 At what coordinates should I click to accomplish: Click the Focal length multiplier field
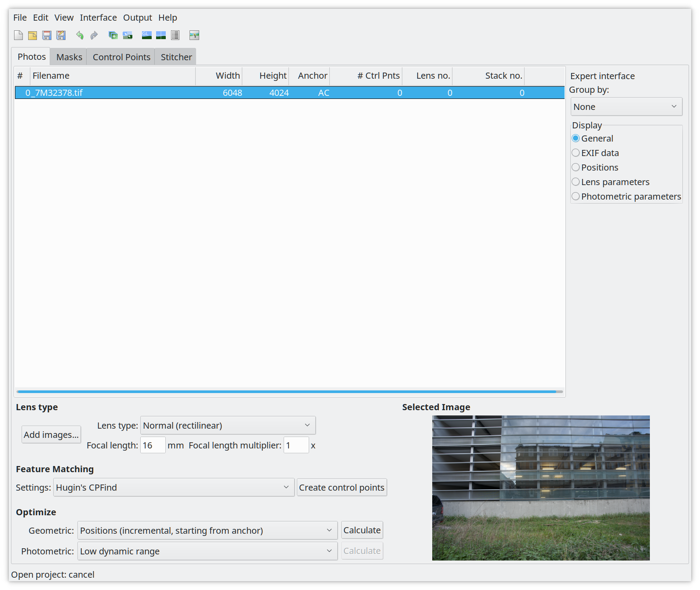click(x=296, y=445)
